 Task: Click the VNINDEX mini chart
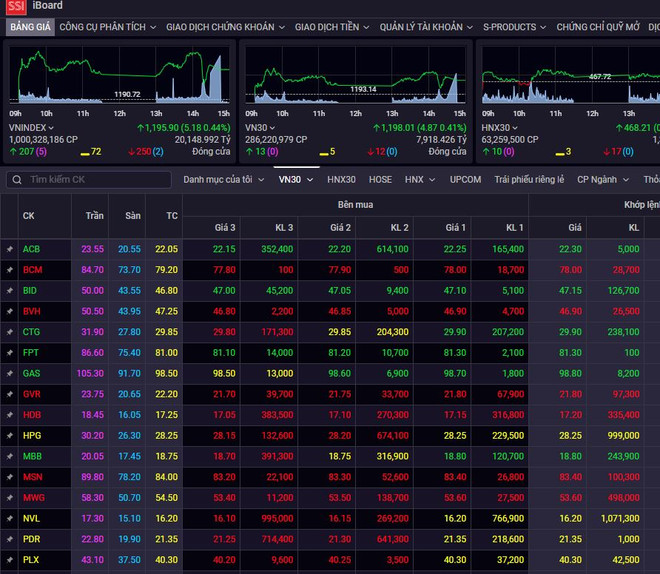(x=120, y=78)
